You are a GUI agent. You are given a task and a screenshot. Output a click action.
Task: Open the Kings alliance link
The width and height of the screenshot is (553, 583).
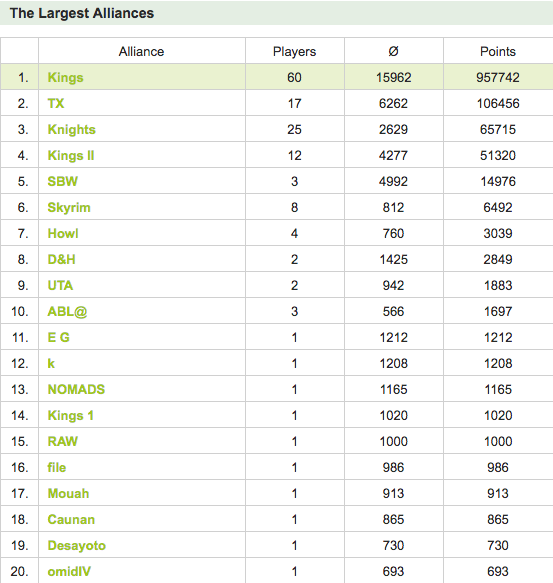click(x=65, y=77)
